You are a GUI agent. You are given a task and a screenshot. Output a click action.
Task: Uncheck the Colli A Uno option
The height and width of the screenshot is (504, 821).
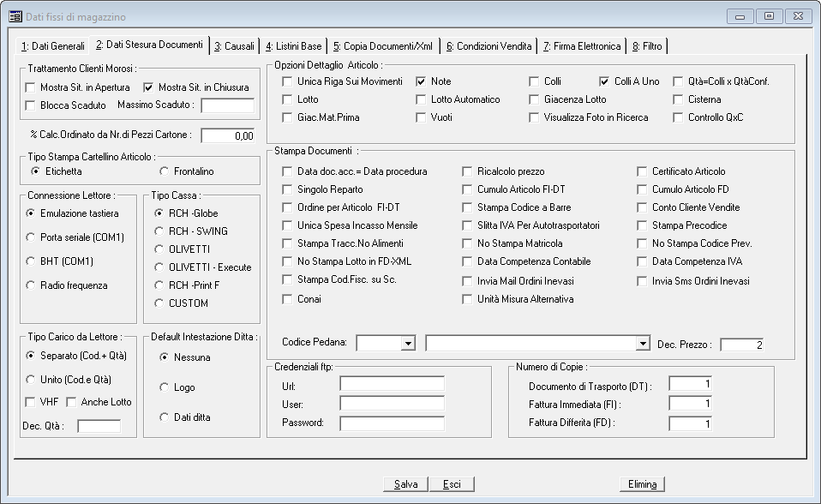[x=605, y=81]
